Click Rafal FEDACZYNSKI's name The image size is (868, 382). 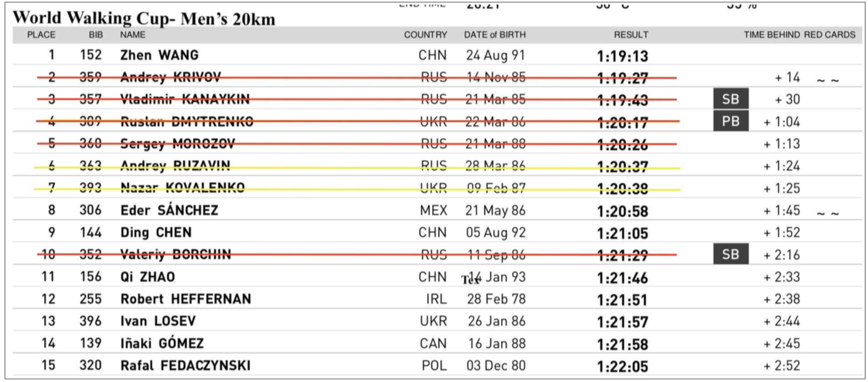pyautogui.click(x=185, y=366)
